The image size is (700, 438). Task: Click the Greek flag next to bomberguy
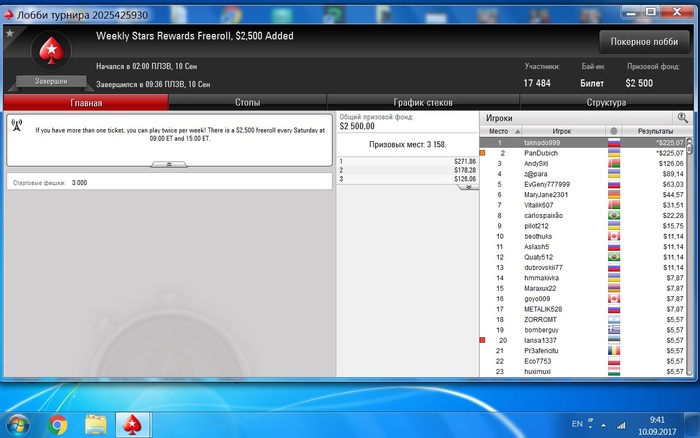614,330
